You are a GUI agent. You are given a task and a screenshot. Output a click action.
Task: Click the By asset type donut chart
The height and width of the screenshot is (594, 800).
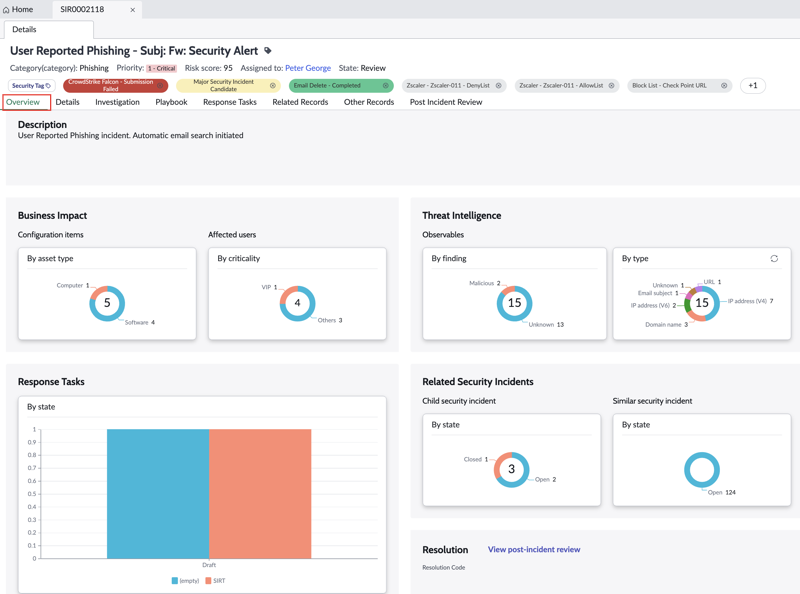point(107,303)
